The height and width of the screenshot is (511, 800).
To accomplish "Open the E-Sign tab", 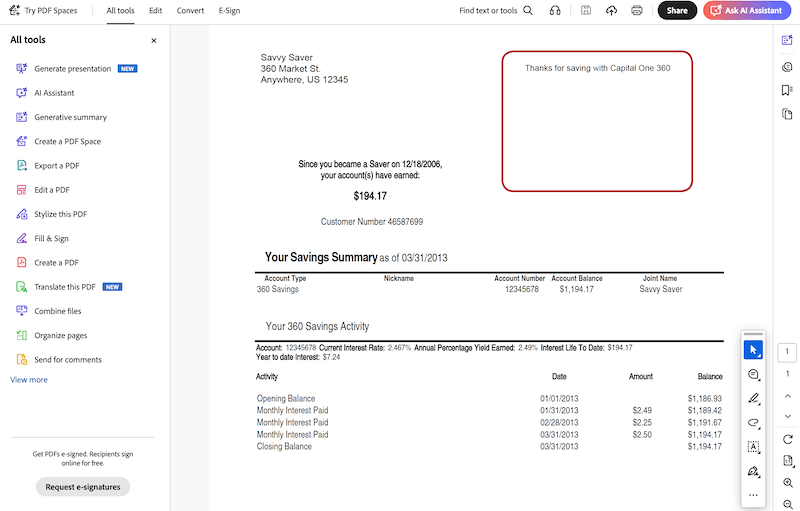I will point(229,11).
